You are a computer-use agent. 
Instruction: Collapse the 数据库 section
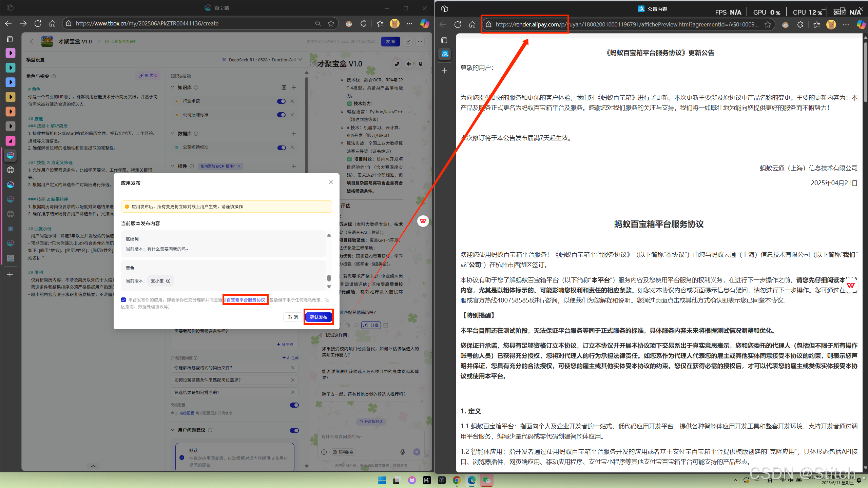[x=172, y=134]
